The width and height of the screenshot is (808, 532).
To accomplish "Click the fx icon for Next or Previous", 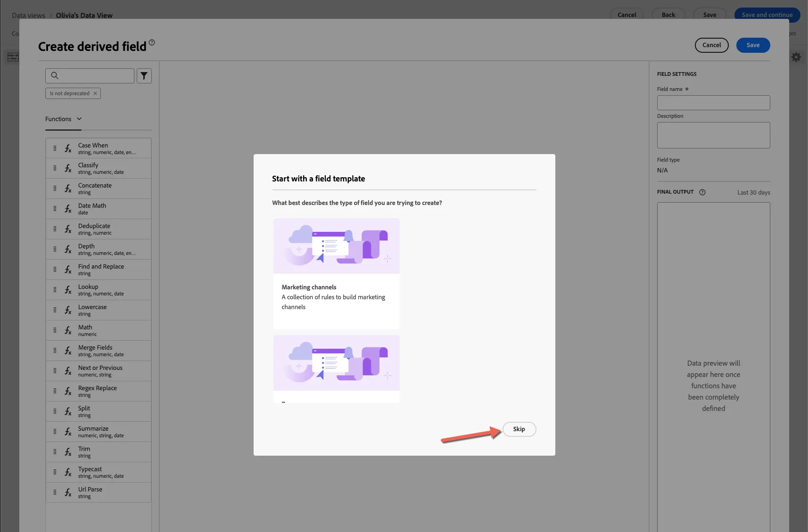I will pos(68,371).
